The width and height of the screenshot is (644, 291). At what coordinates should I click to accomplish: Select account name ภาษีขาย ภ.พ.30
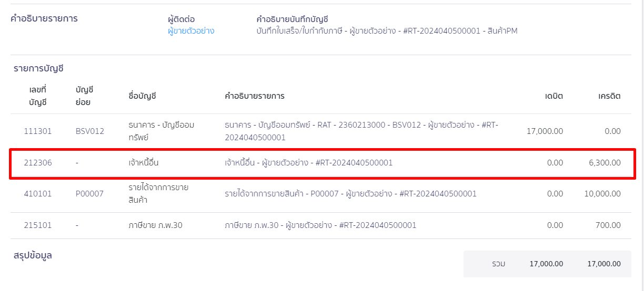point(156,225)
